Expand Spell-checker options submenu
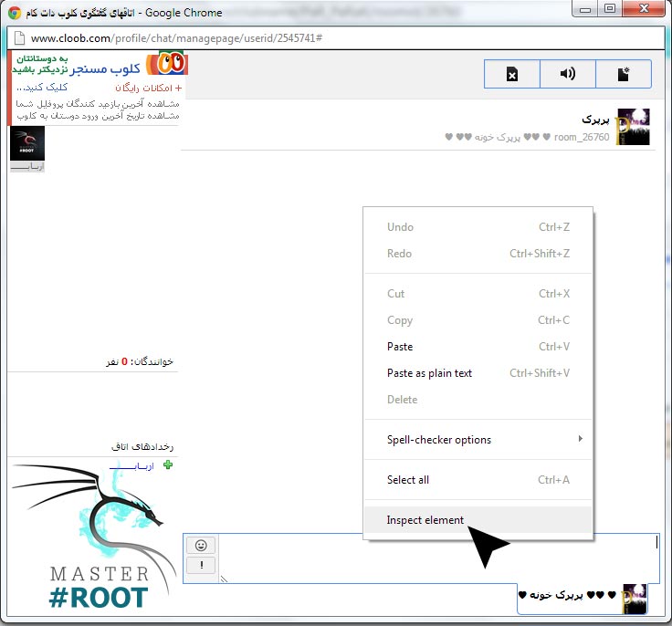The height and width of the screenshot is (626, 672). (478, 440)
